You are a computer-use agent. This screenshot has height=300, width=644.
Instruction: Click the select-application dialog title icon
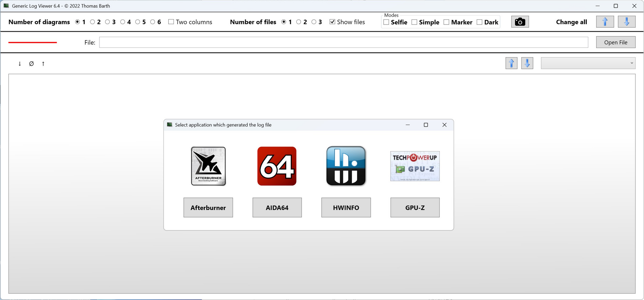[170, 125]
